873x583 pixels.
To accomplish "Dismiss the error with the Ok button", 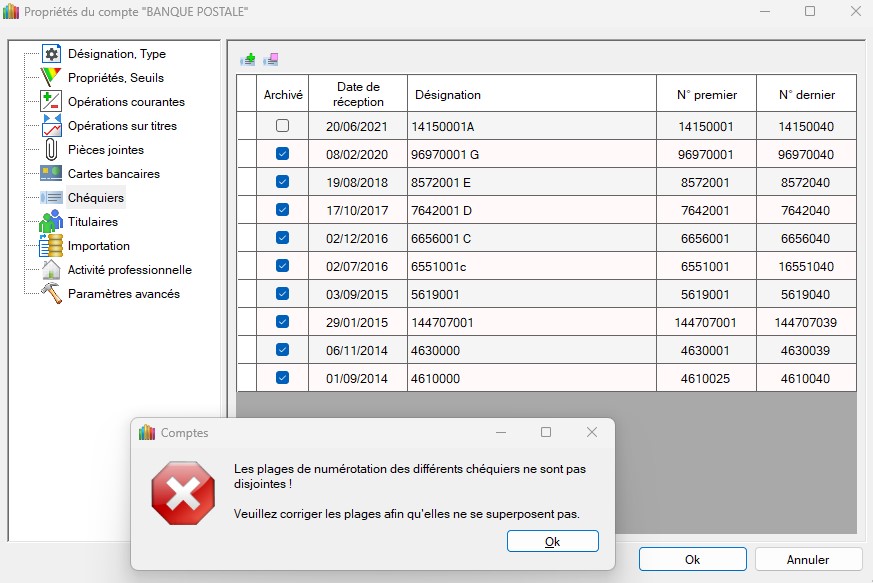I will pos(552,541).
